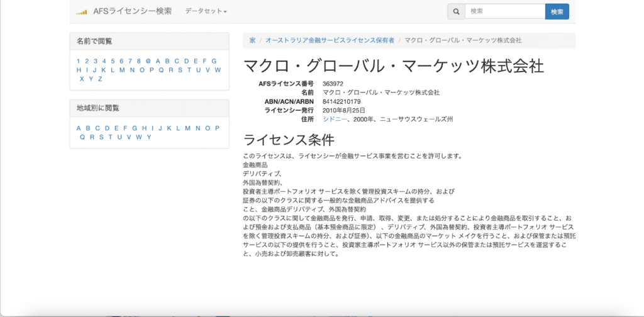Select K in 地域別に閲覧 panel
The width and height of the screenshot is (644, 317).
pos(169,128)
